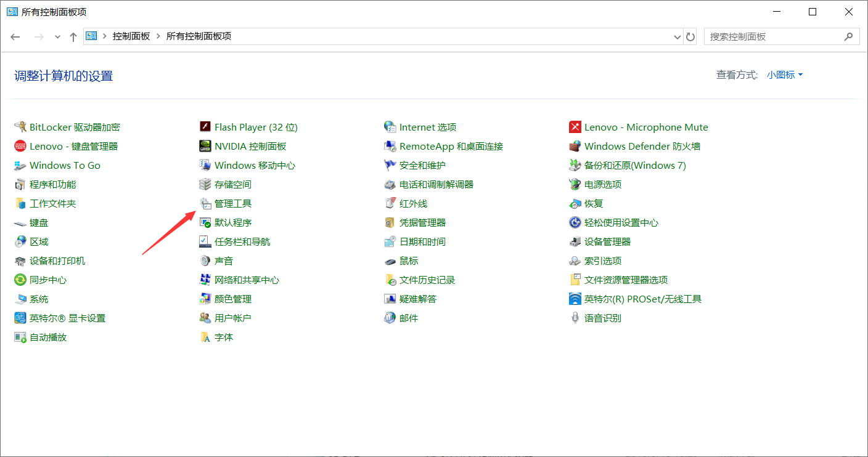Open the RemoteApp 和桌面连接 icon
868x457 pixels.
tap(390, 146)
